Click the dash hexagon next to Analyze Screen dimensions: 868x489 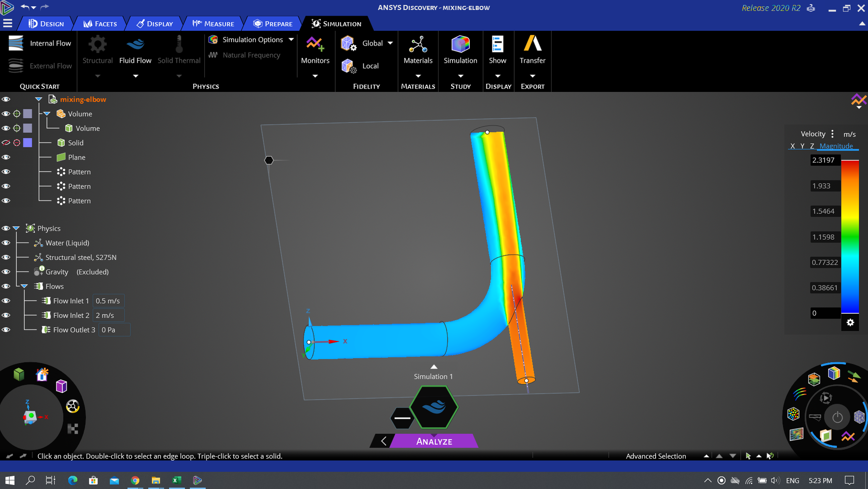[x=402, y=418]
